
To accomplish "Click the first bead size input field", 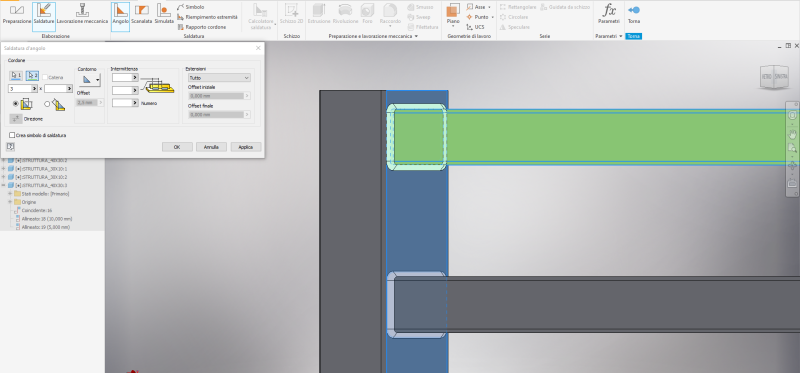I will click(20, 89).
